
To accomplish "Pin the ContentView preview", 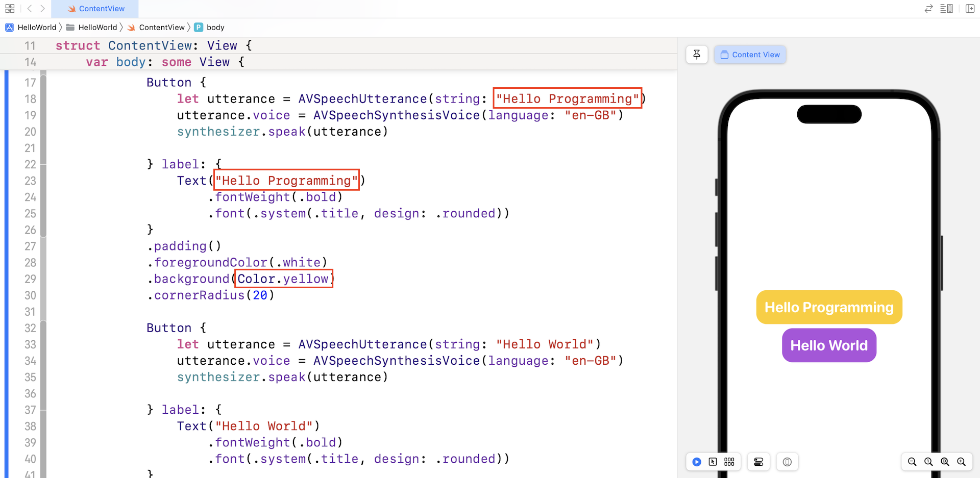I will click(x=697, y=55).
